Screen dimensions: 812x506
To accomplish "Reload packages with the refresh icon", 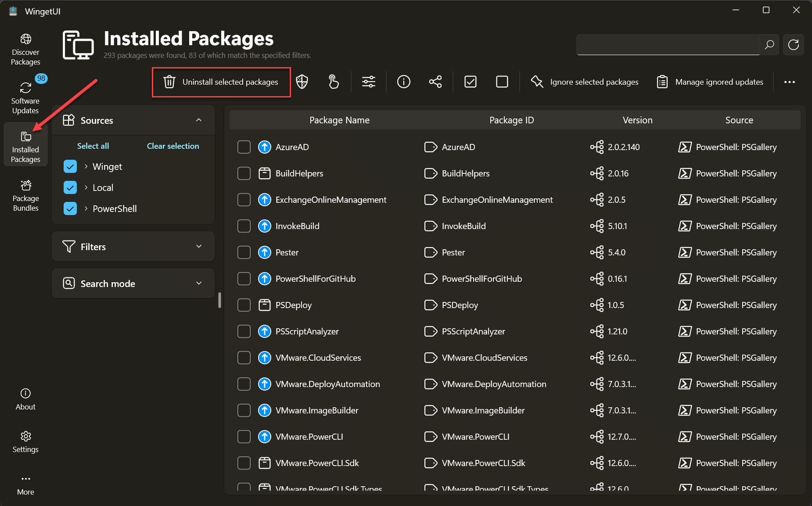I will point(793,45).
